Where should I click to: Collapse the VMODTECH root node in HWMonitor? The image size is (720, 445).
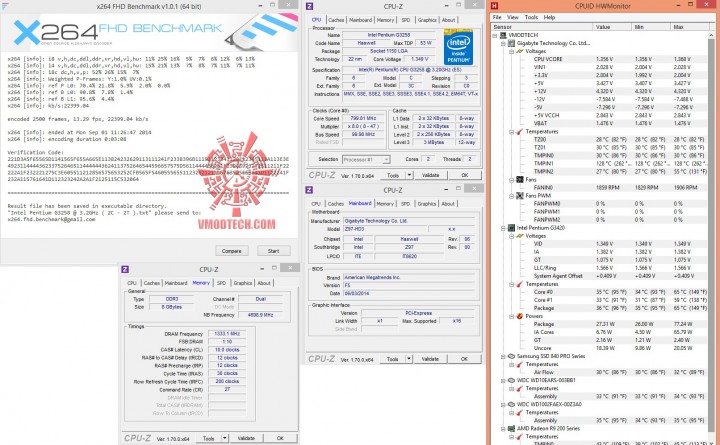point(495,35)
